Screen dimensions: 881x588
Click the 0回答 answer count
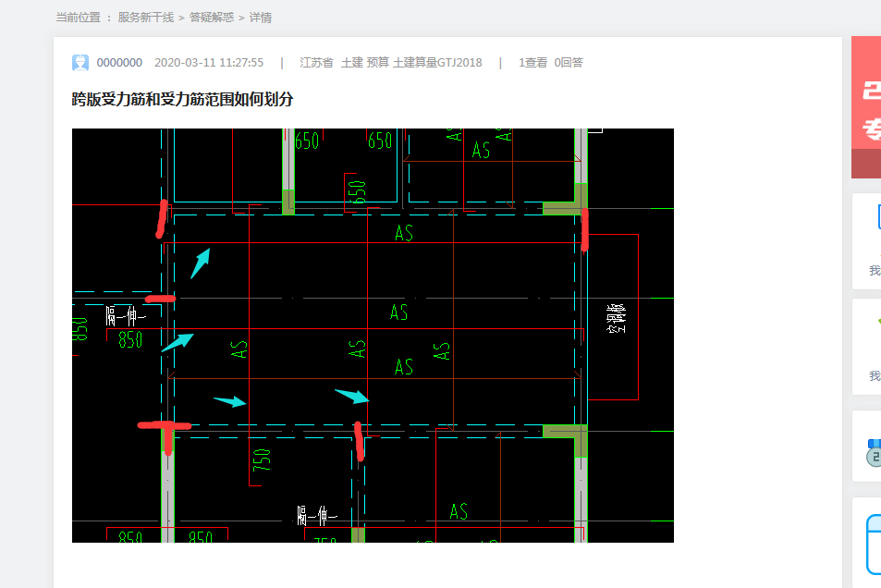(x=569, y=62)
